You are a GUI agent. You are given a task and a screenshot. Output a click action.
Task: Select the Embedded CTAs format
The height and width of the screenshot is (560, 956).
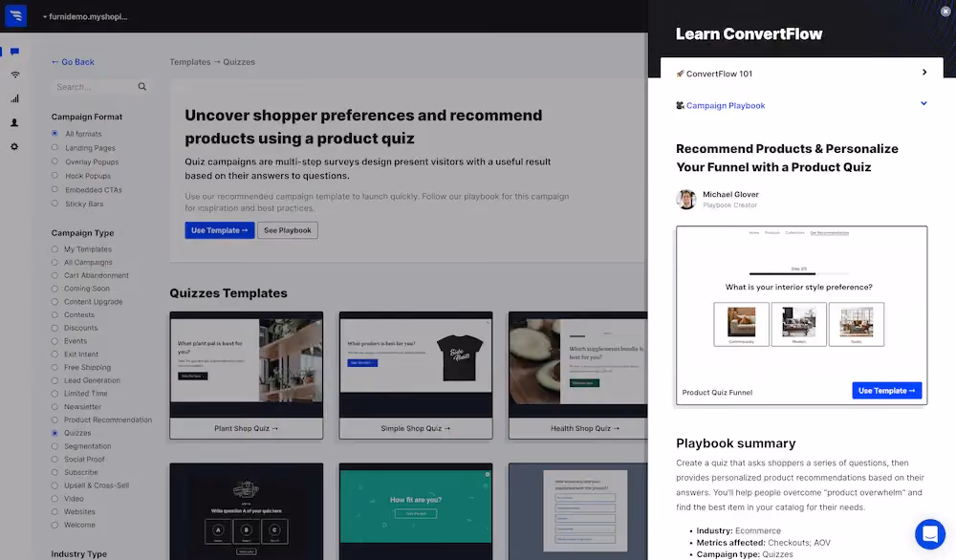[54, 189]
